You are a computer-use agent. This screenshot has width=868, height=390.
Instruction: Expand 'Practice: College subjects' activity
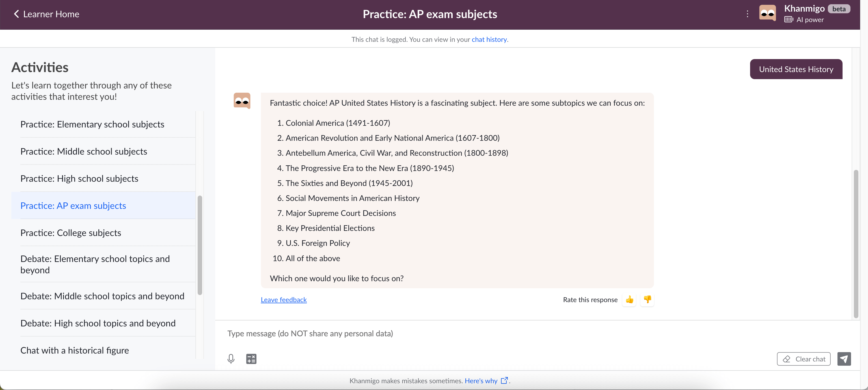(71, 232)
